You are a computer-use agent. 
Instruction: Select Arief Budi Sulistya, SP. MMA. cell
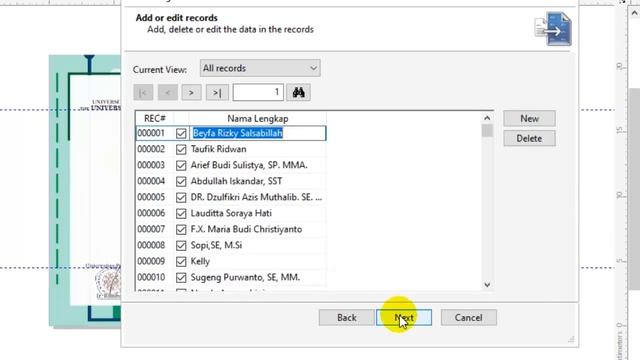click(x=258, y=165)
